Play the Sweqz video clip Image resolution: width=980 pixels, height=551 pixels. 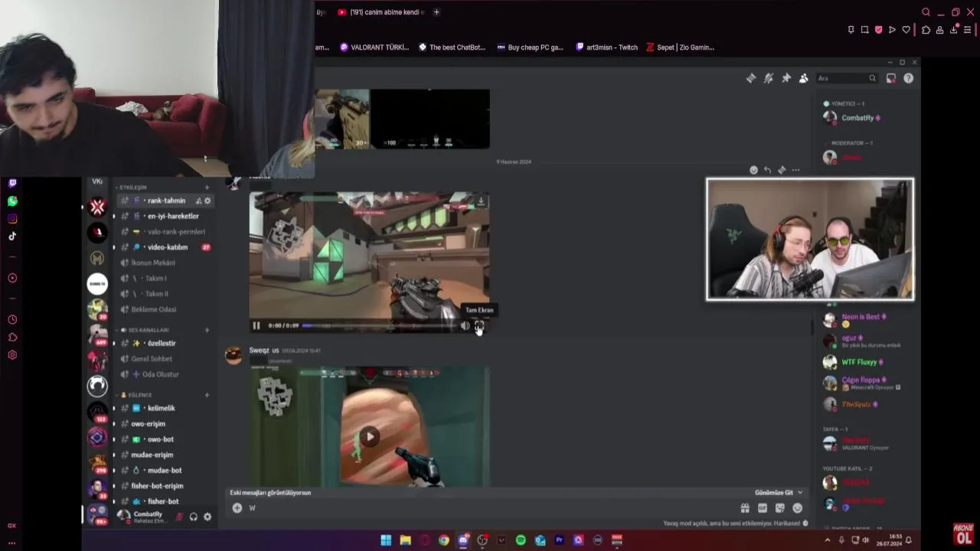[x=369, y=437]
